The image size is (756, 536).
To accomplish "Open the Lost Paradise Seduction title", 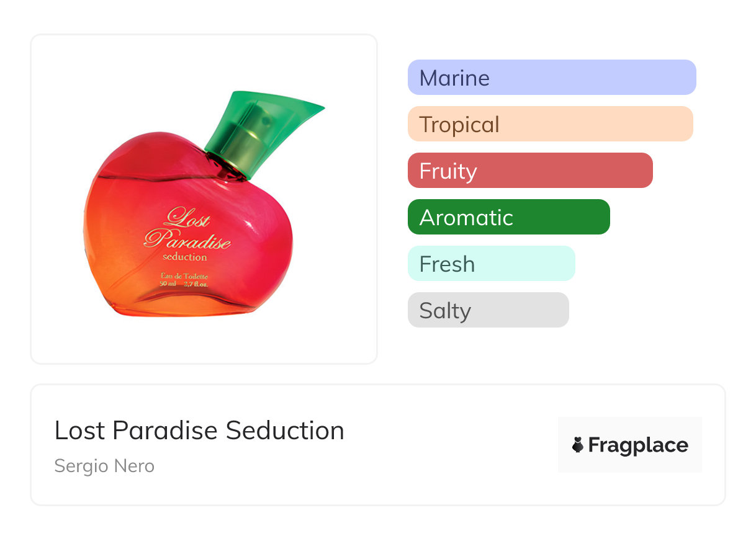I will tap(199, 431).
